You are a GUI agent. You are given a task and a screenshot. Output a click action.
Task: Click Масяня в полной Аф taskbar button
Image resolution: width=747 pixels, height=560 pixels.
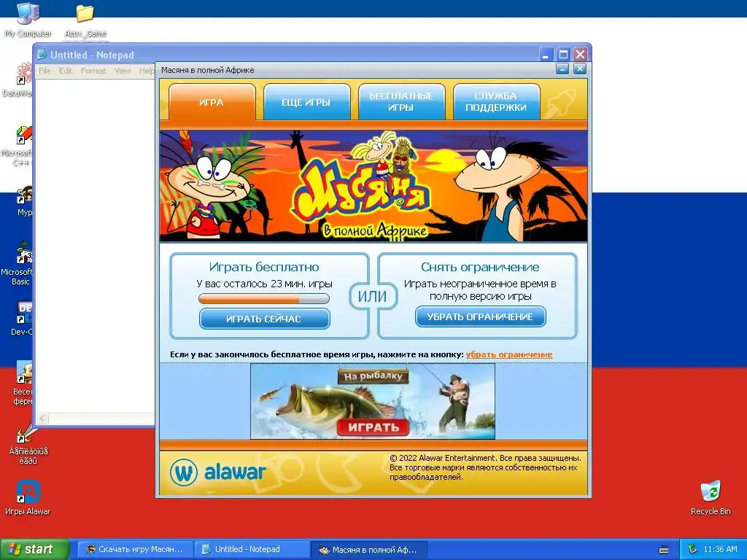click(370, 550)
